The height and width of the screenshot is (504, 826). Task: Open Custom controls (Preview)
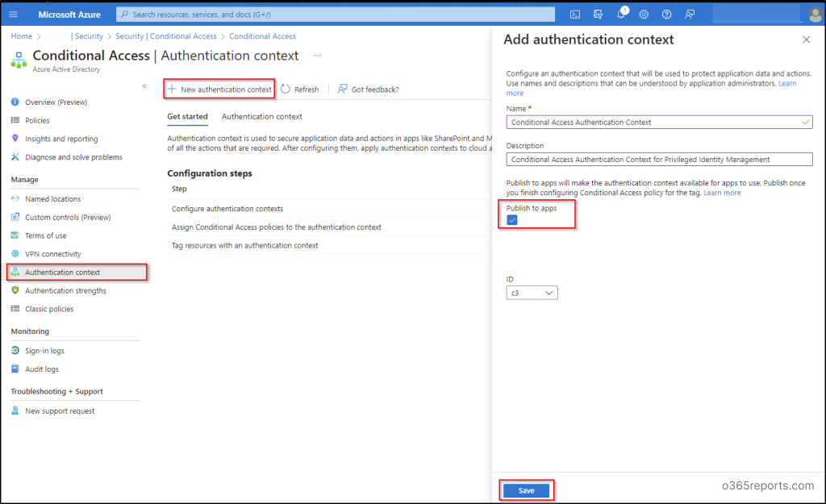[68, 218]
